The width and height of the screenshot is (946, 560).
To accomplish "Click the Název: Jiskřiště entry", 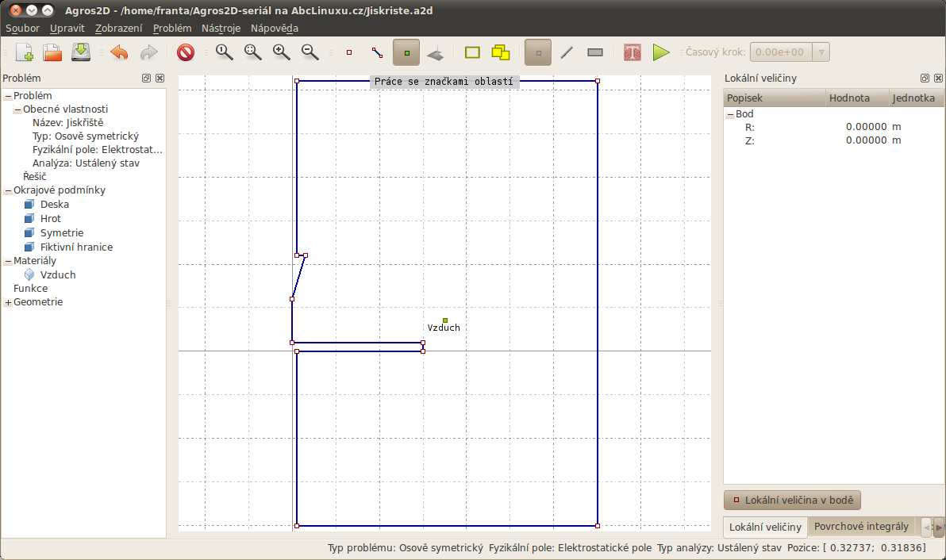I will point(67,123).
